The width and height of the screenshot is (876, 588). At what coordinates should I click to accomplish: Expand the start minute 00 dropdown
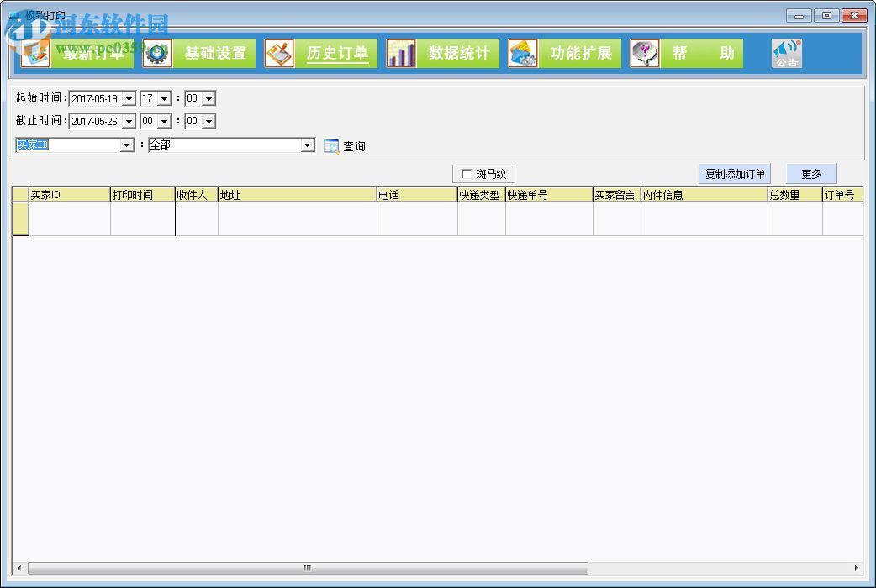click(x=209, y=99)
